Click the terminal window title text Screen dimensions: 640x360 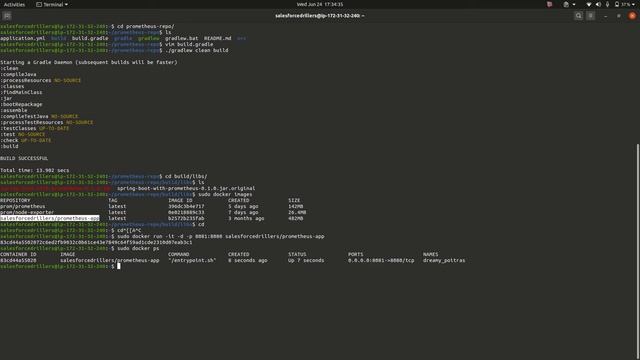tap(320, 16)
